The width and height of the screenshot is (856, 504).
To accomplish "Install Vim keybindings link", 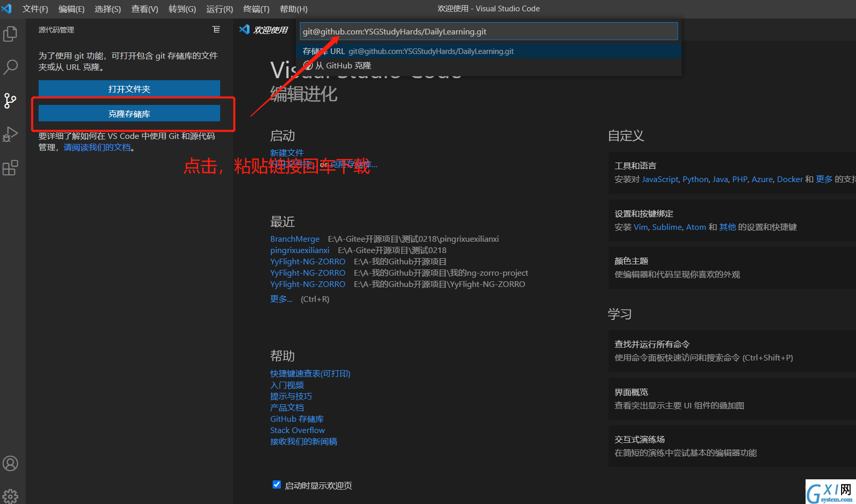I will [640, 227].
